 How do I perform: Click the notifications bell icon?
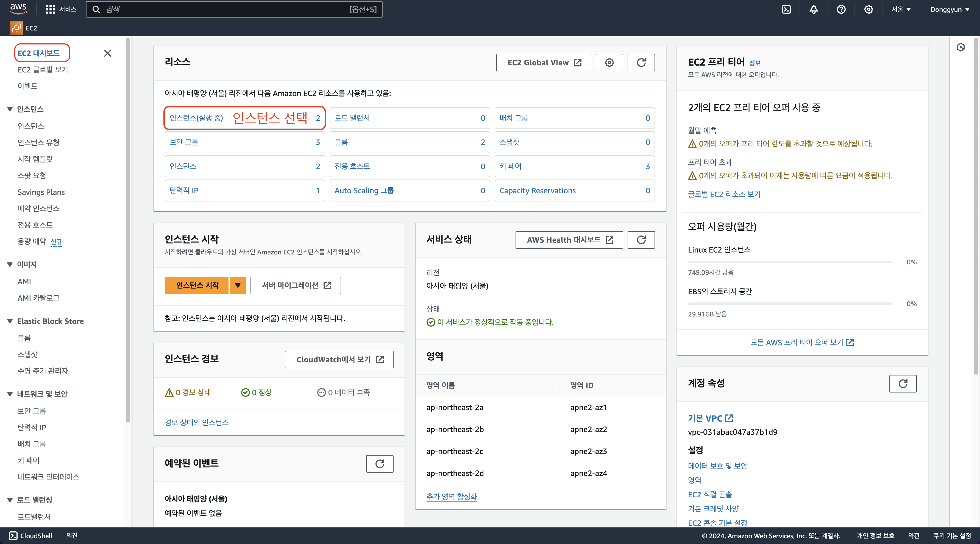[x=813, y=10]
